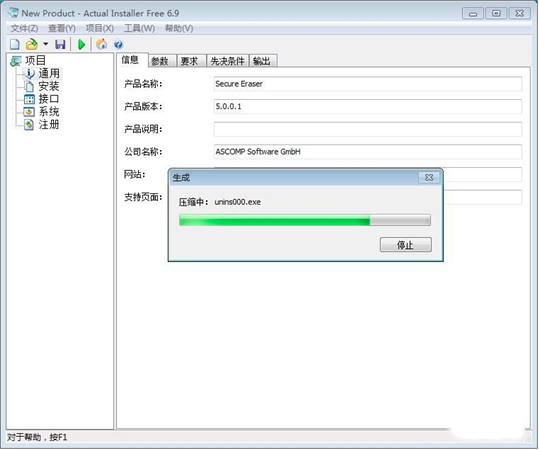Select 注册 in the project tree
539x450 pixels.
(48, 124)
